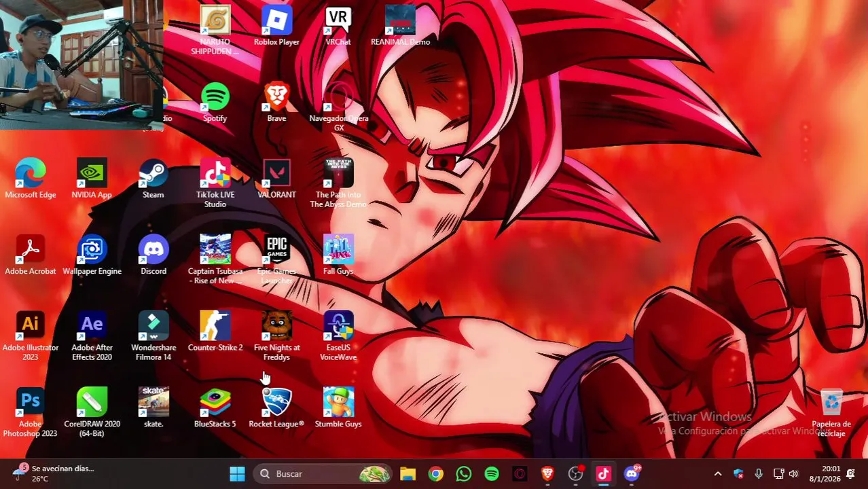Select the Adobe Illustrator 2023 desktop icon
This screenshot has height=489, width=868.
pos(31,336)
